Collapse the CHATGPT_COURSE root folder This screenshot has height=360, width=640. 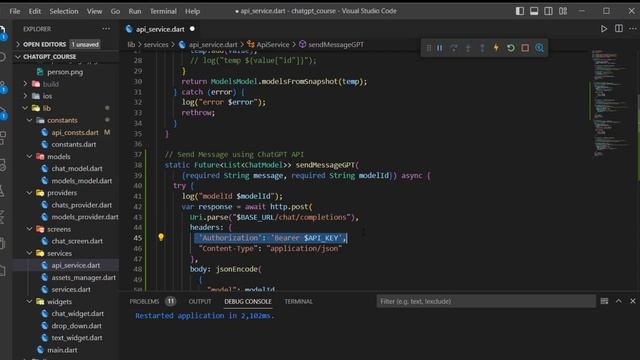(x=49, y=56)
